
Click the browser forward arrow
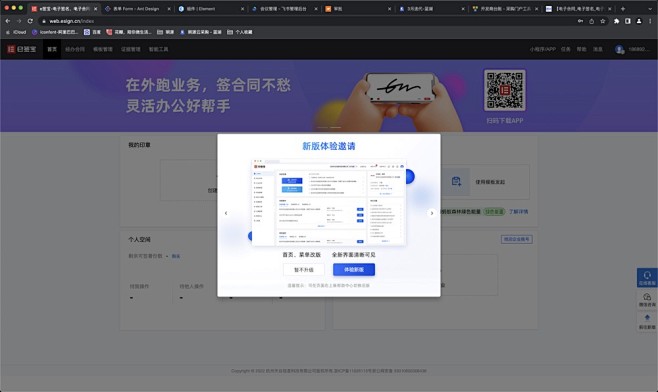pos(19,21)
